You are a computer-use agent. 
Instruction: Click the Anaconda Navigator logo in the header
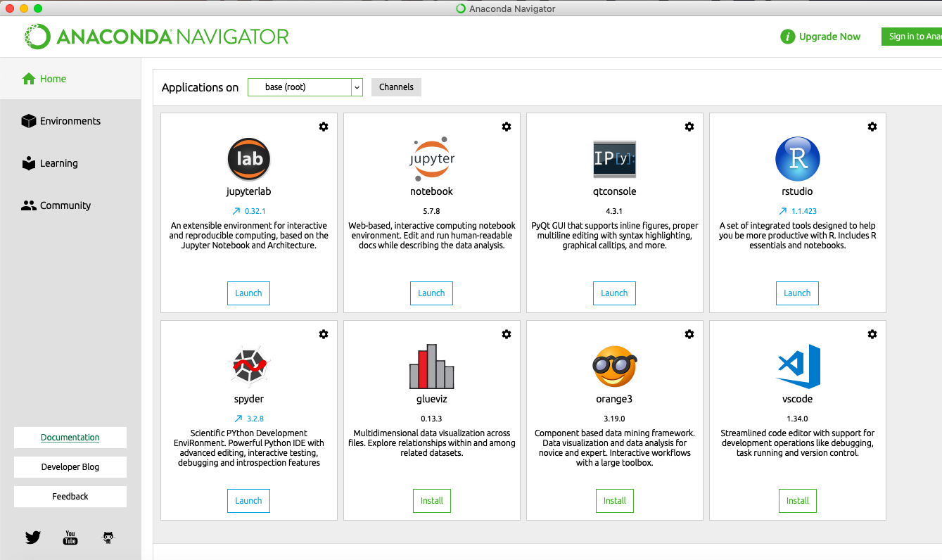click(156, 37)
